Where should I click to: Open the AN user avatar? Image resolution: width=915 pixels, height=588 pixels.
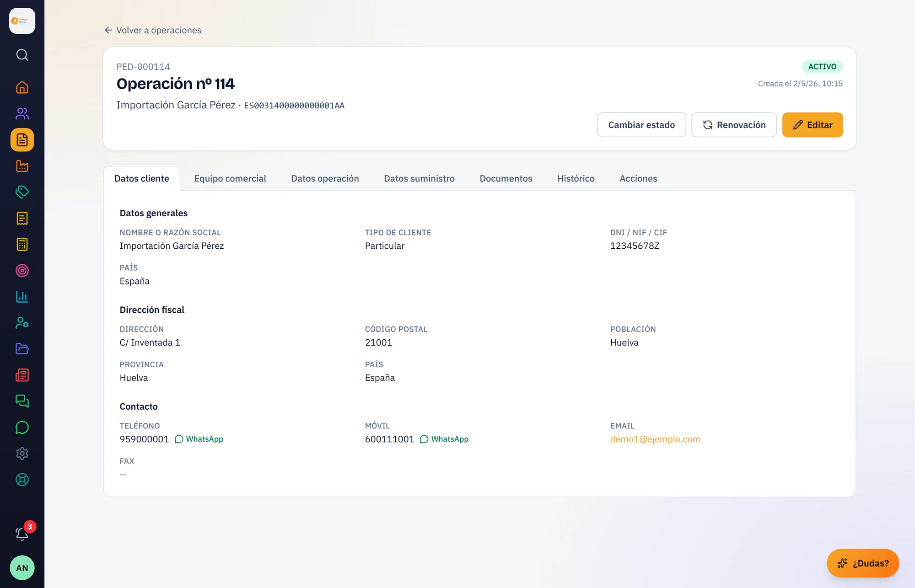pyautogui.click(x=22, y=568)
